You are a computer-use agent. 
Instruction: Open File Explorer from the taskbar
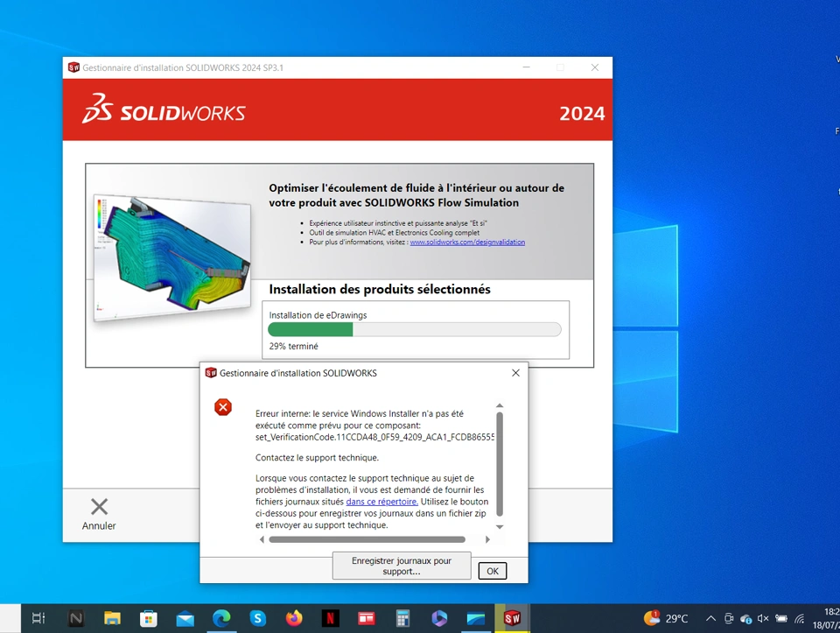click(x=112, y=618)
